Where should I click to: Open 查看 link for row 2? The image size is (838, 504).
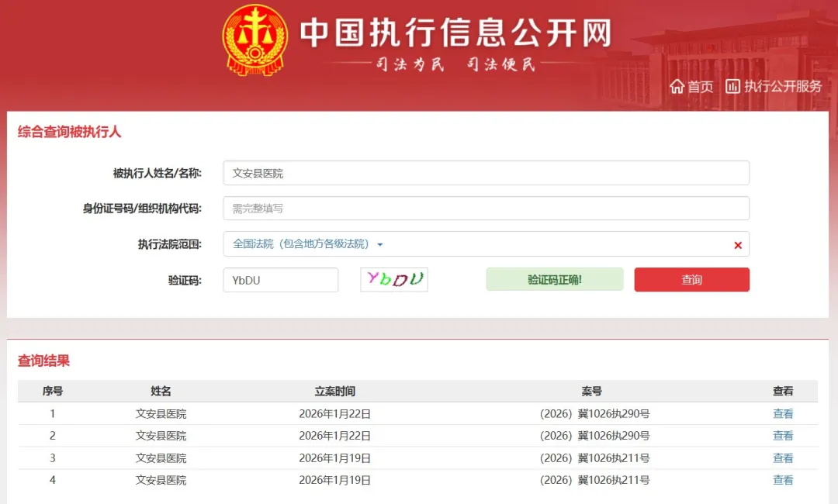pyautogui.click(x=783, y=436)
